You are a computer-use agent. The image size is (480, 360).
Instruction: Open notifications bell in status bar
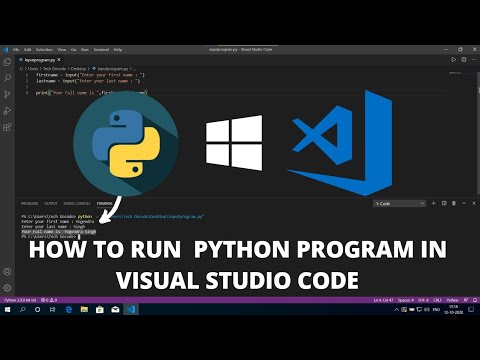tap(475, 300)
